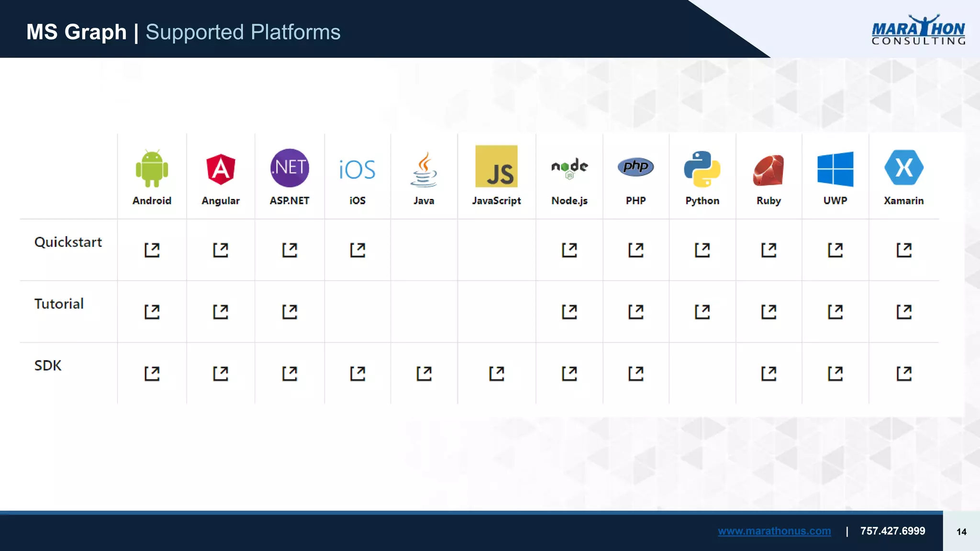The height and width of the screenshot is (551, 980).
Task: Open the SDK link for ASP.NET
Action: pyautogui.click(x=290, y=374)
